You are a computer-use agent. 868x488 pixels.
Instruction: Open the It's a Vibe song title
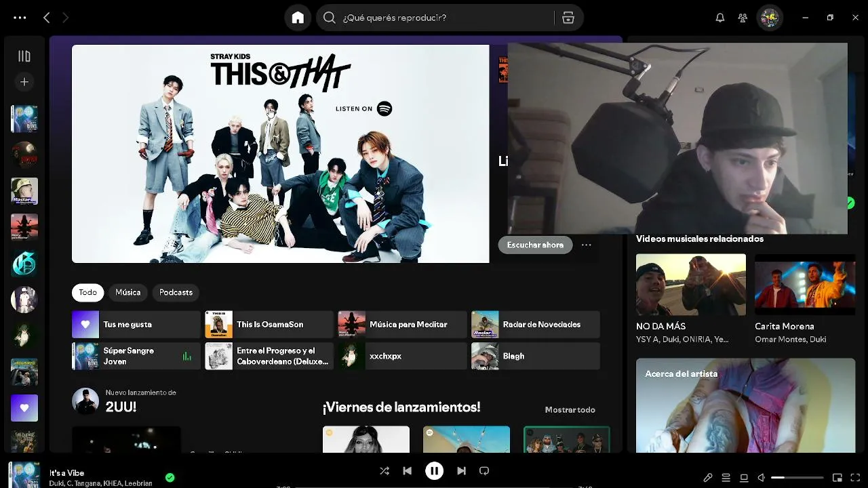pos(66,473)
